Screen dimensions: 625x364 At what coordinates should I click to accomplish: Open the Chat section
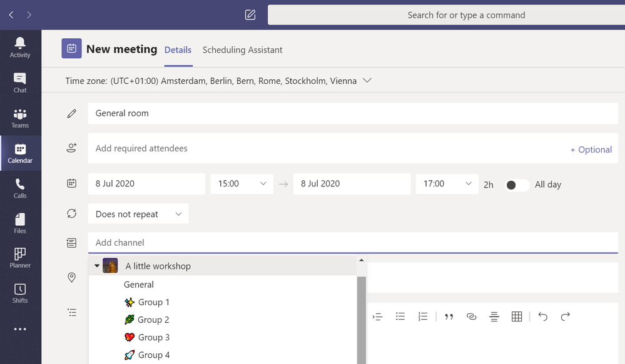pyautogui.click(x=20, y=83)
